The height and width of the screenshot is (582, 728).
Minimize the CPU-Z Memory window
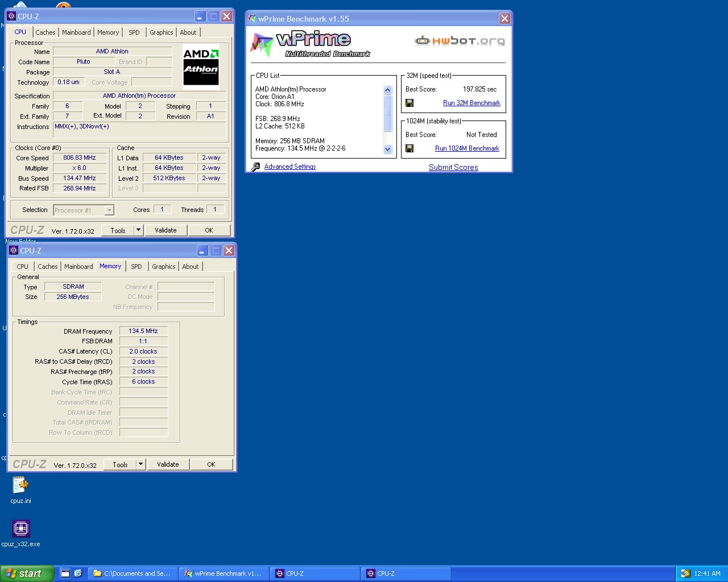[202, 251]
